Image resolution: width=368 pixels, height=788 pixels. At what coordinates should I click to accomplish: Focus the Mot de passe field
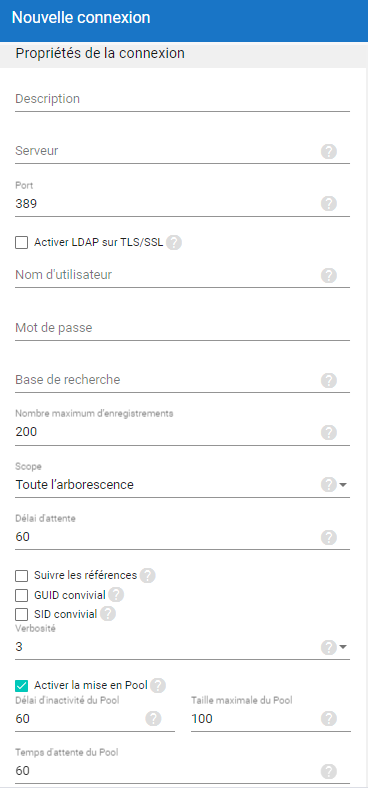(182, 328)
